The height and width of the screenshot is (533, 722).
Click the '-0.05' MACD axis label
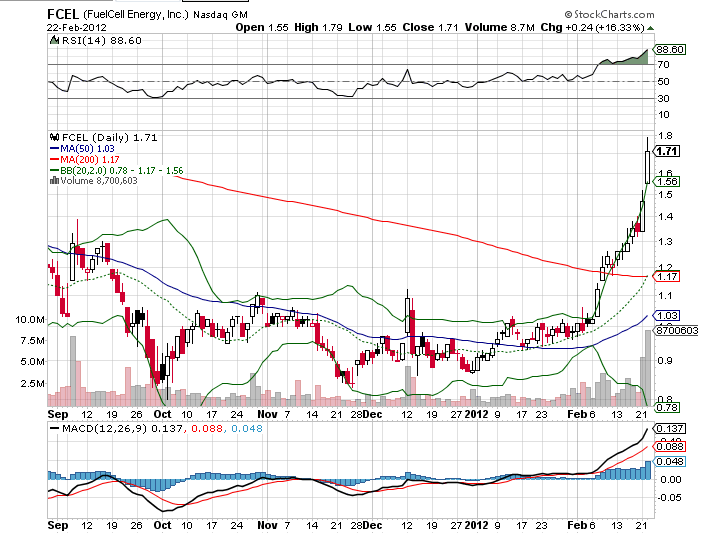[x=668, y=498]
